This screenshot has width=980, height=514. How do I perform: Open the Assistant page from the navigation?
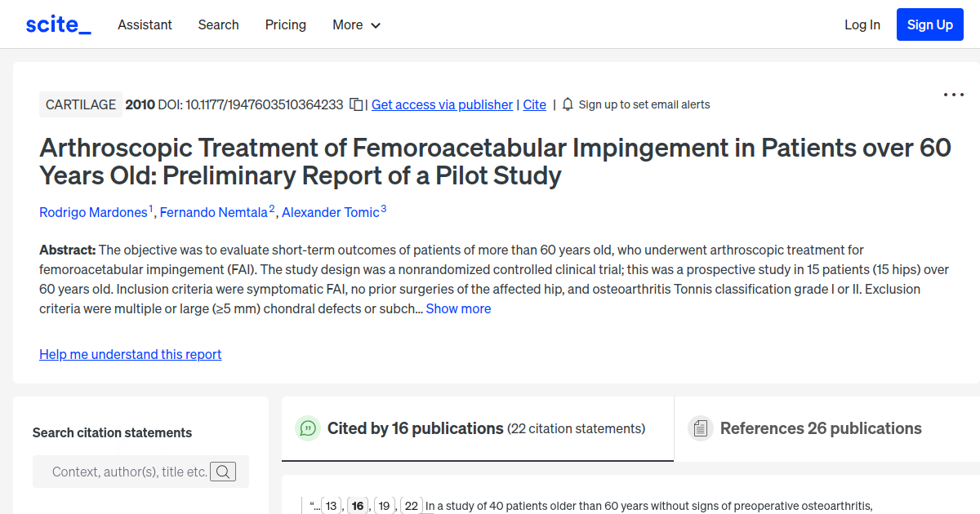click(145, 25)
